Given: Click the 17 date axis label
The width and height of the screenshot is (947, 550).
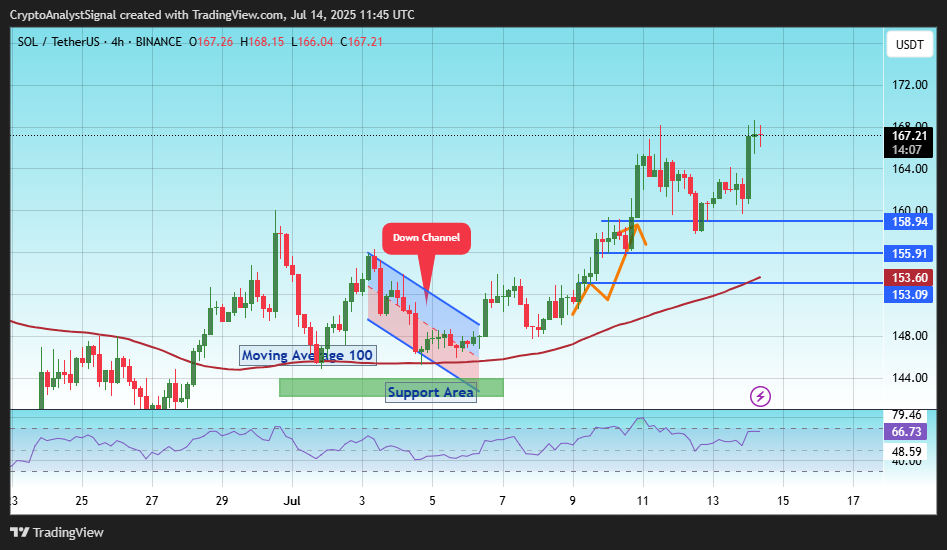Looking at the screenshot, I should [853, 500].
